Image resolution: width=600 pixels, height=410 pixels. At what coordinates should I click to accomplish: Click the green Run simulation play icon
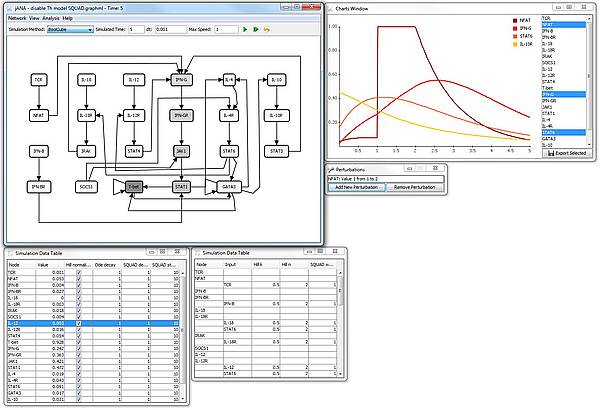tap(243, 30)
